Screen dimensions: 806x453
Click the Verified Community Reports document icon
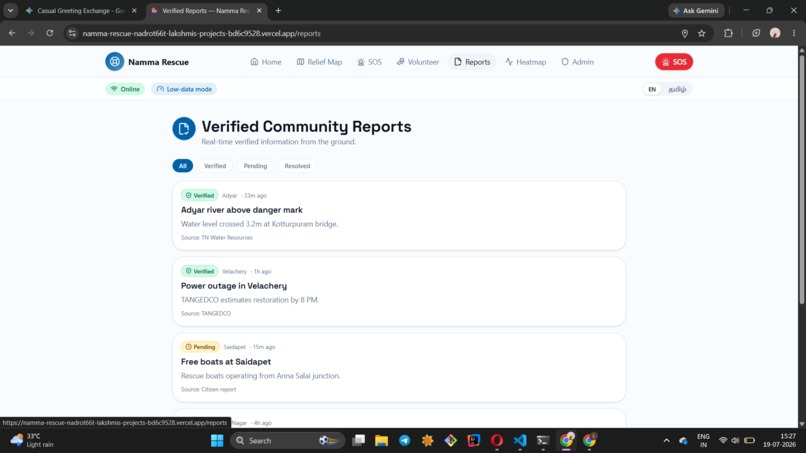pyautogui.click(x=184, y=129)
